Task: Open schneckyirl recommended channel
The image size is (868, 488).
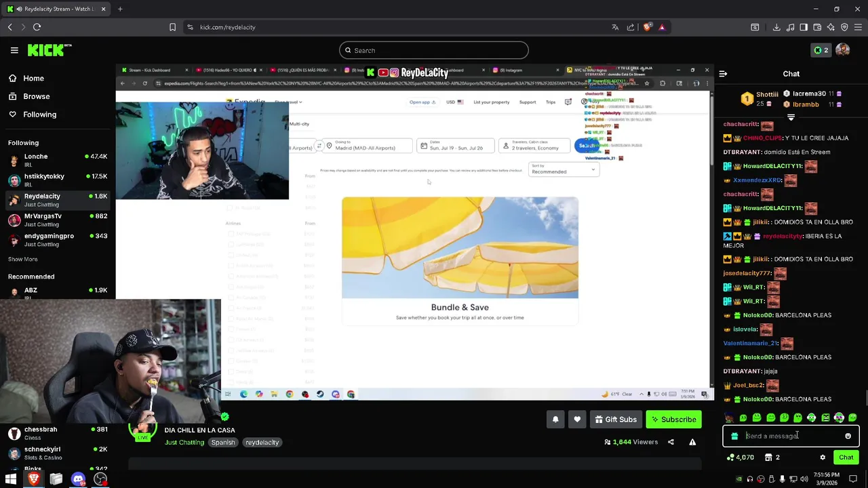Action: click(x=58, y=453)
